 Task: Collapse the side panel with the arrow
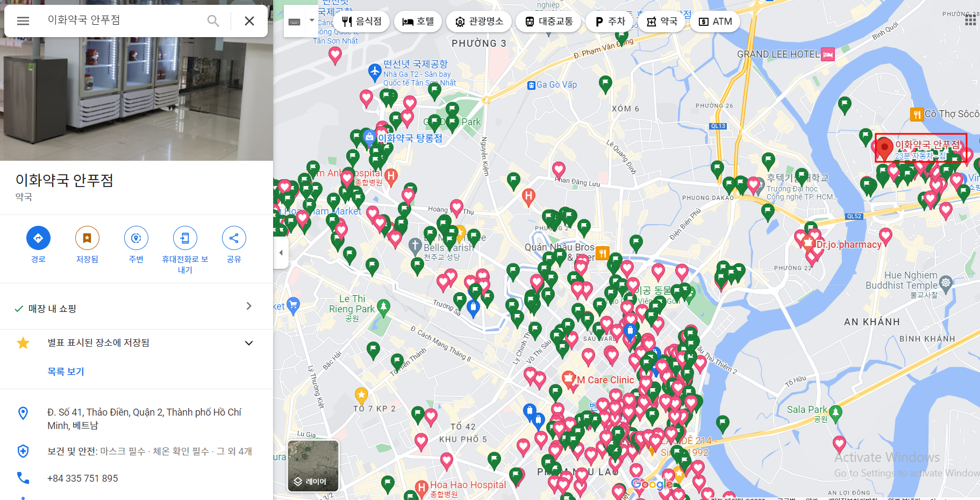click(281, 252)
